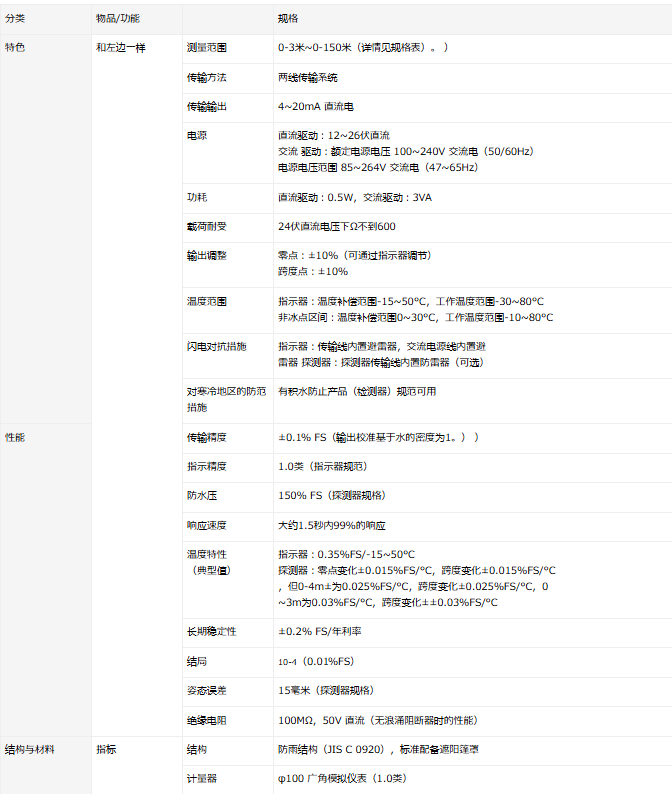This screenshot has width=672, height=794.
Task: Select the line 跨度点：±10%
Action: click(x=312, y=271)
